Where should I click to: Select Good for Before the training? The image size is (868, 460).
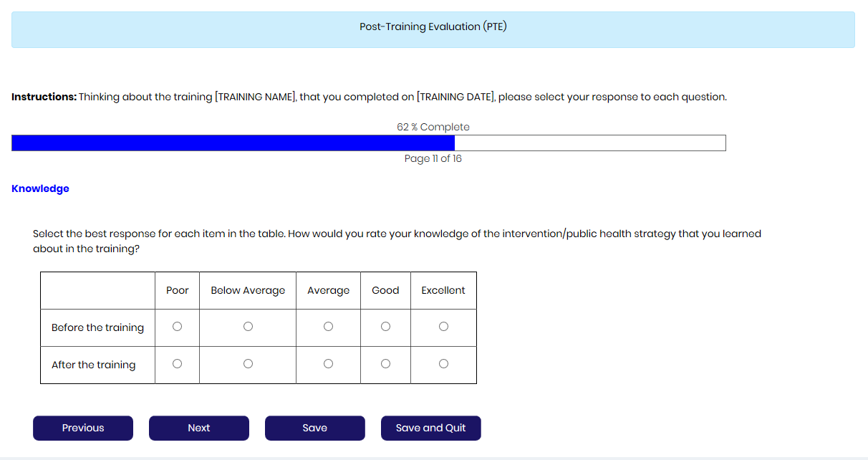[385, 327]
